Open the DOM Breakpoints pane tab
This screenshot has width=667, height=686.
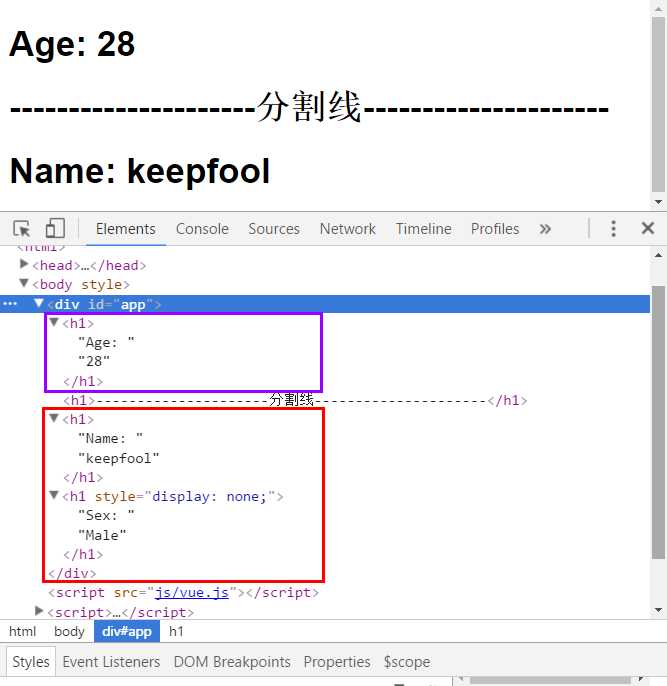point(232,662)
